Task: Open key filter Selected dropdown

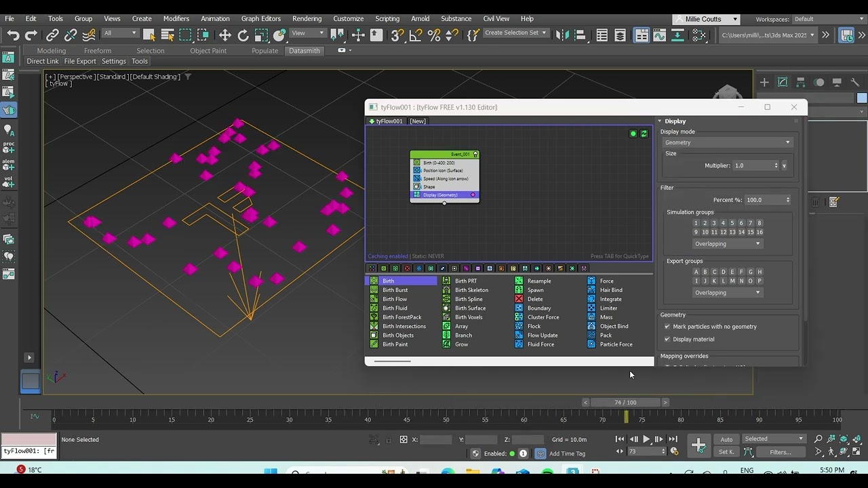Action: point(774,439)
